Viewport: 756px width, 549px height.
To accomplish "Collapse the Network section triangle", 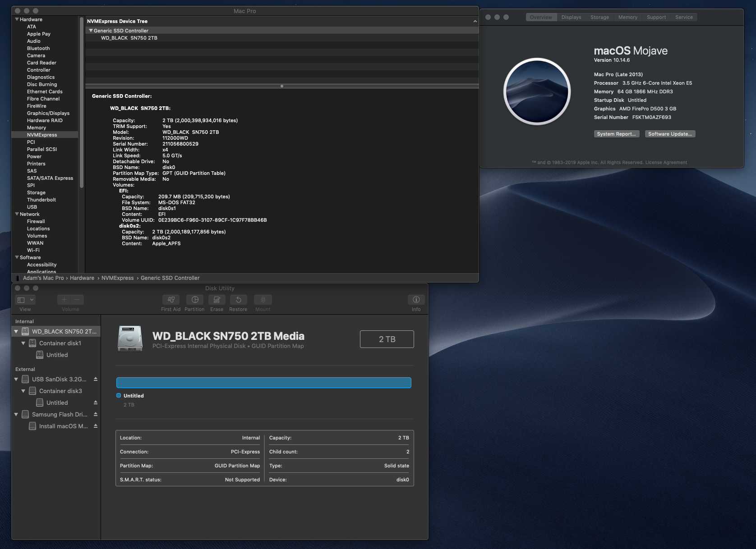I will (17, 214).
